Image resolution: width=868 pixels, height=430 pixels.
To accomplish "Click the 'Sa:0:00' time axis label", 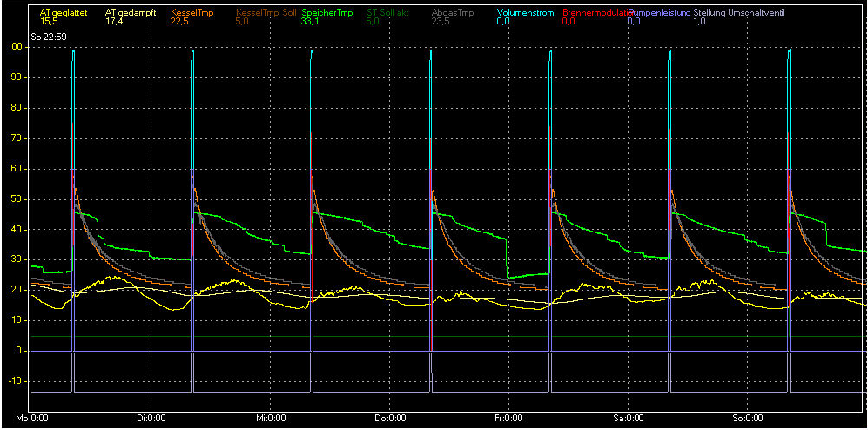I will click(x=629, y=419).
